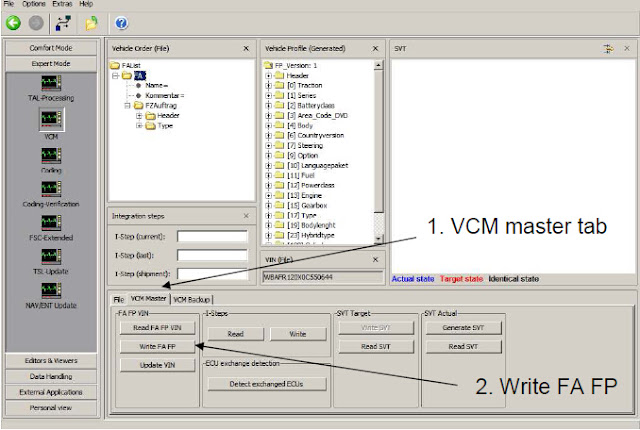This screenshot has width=640, height=430.
Task: Click the Update VIN button
Action: click(157, 365)
